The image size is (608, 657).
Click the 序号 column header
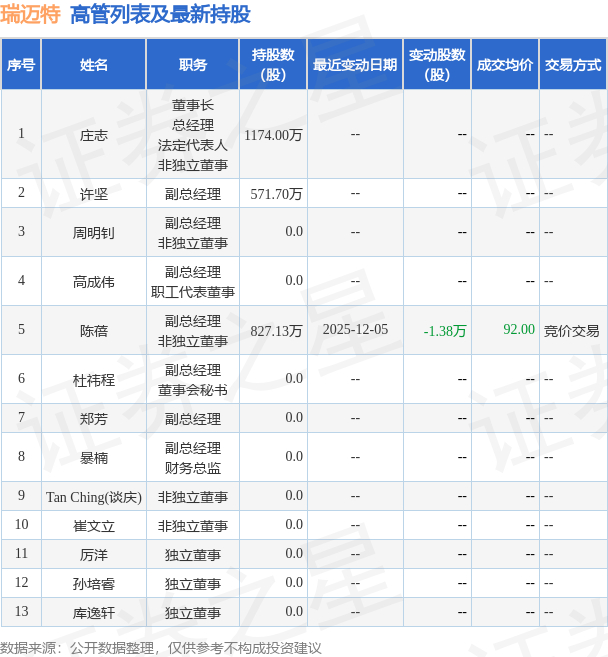pos(21,65)
